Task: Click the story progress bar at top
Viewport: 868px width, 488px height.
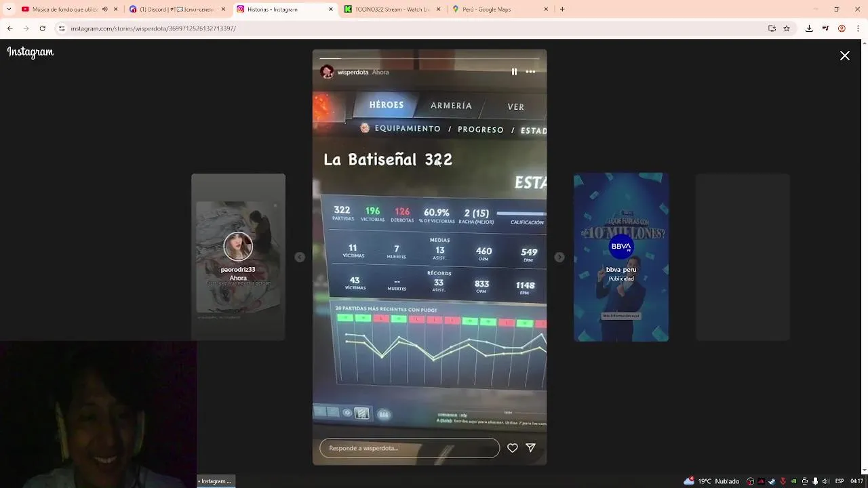Action: coord(429,58)
